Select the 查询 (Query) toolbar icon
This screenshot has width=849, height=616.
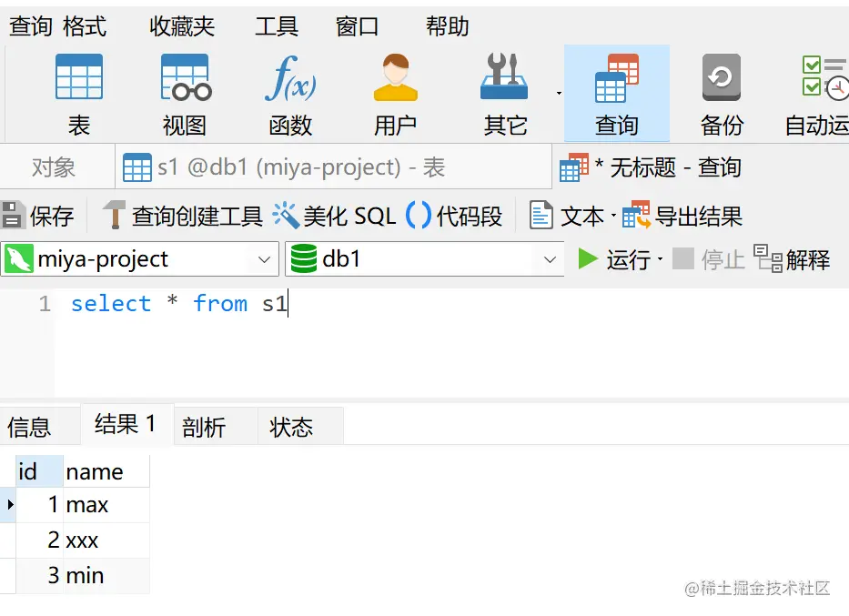pos(617,95)
